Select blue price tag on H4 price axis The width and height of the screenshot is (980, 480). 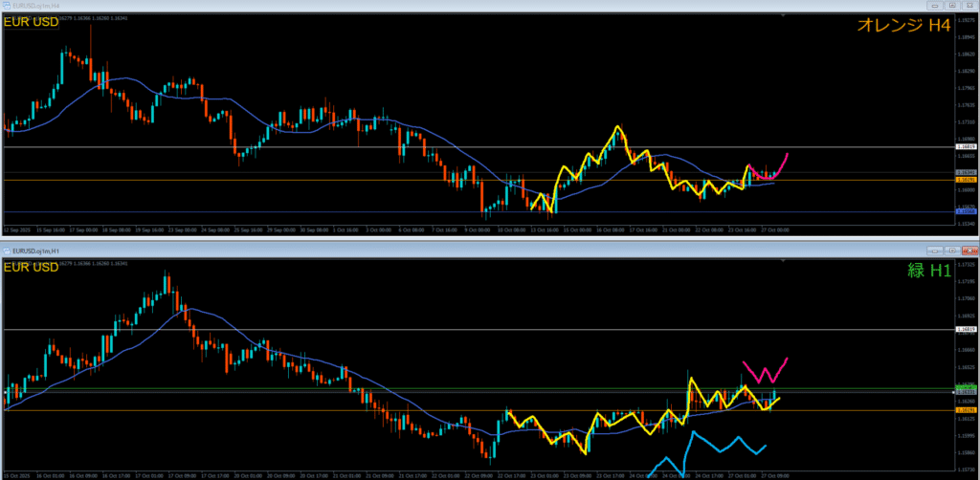click(x=965, y=212)
